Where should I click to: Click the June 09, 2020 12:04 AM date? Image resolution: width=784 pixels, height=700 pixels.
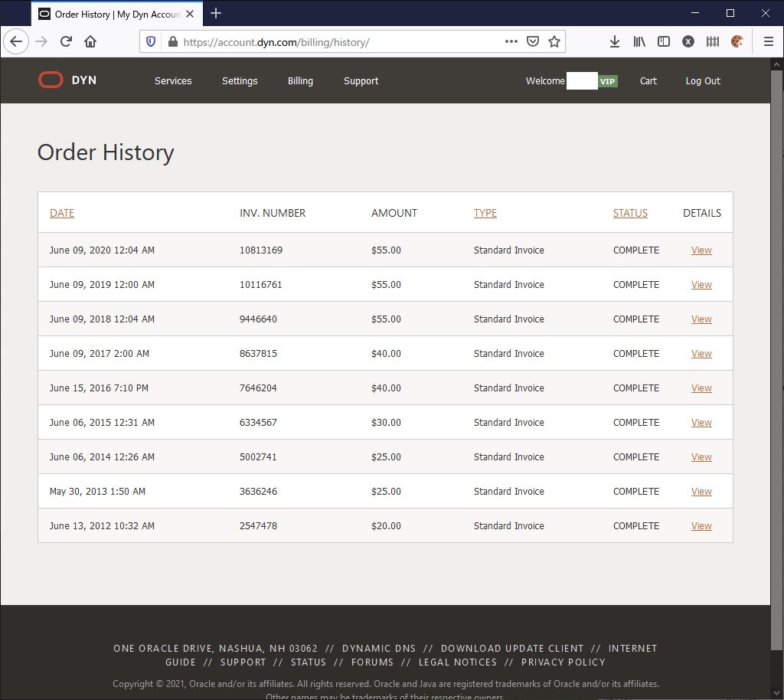click(x=102, y=250)
